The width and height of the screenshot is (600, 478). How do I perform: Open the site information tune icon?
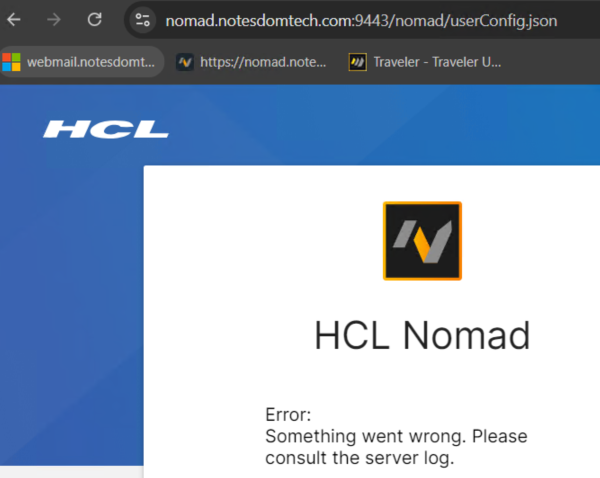tap(142, 20)
